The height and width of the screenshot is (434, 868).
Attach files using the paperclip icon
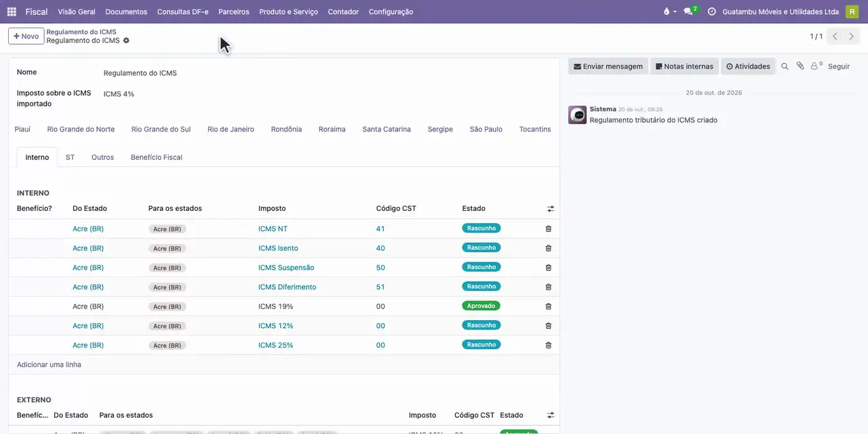click(800, 66)
